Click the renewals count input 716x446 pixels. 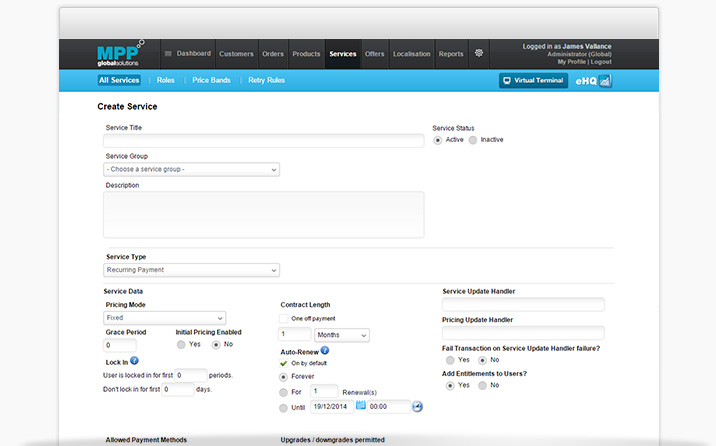click(x=324, y=391)
